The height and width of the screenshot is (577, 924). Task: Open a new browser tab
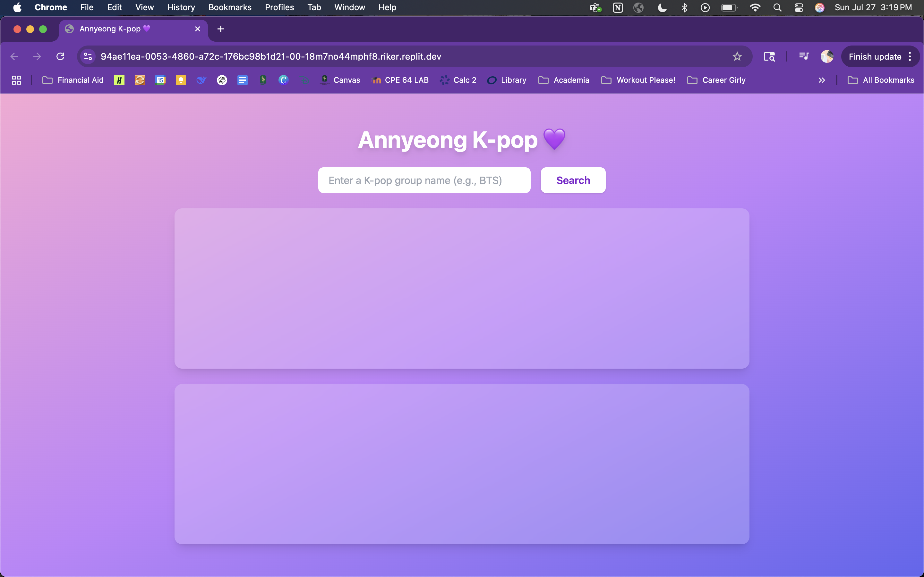220,29
